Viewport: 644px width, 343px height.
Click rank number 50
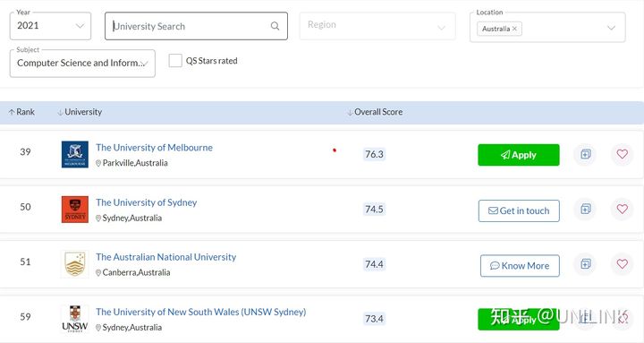25,207
